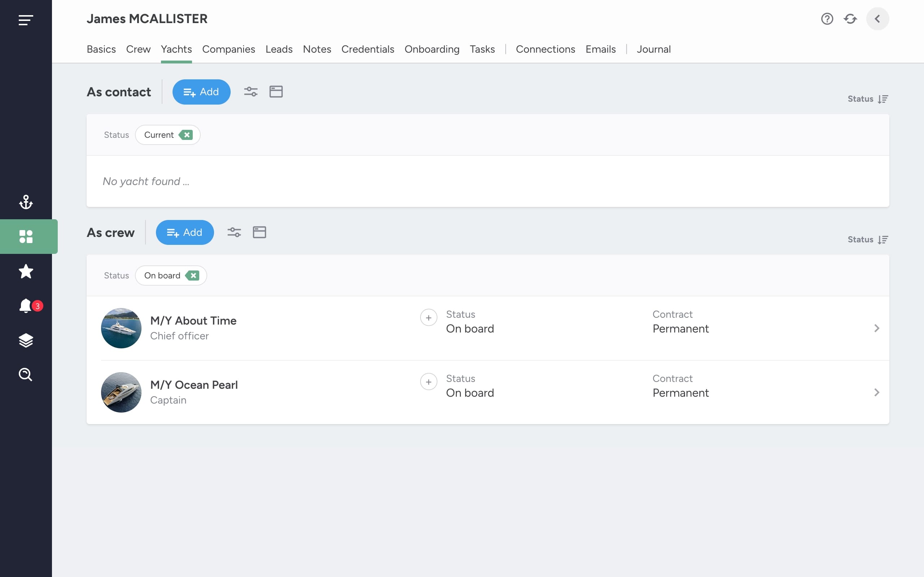This screenshot has height=577, width=924.
Task: Change Status sort order in As crew
Action: [x=868, y=240]
